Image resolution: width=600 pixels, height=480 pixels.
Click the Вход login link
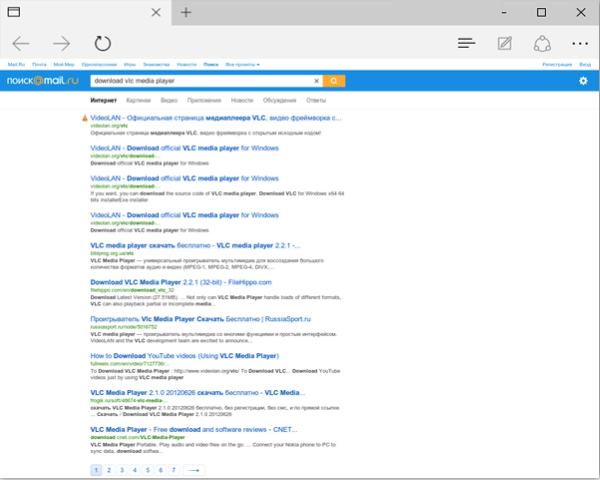(585, 65)
